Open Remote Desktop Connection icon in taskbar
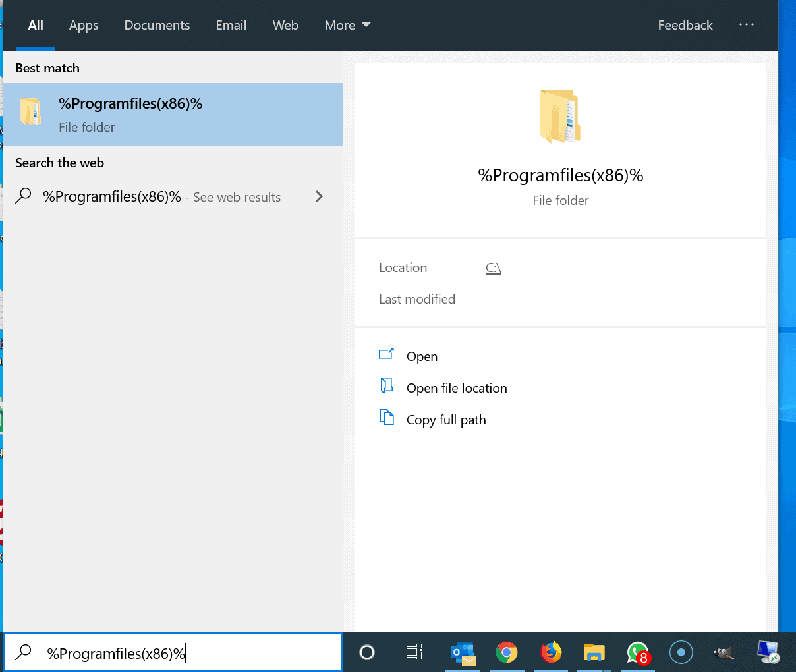 (767, 653)
